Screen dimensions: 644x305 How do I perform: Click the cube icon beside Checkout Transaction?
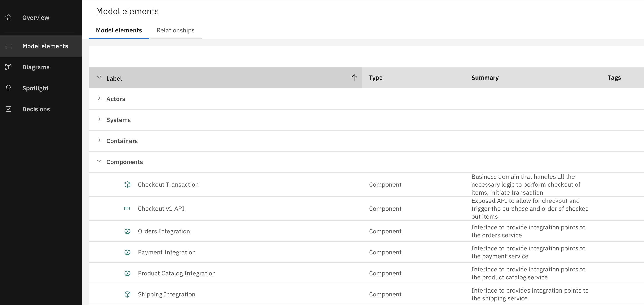click(127, 185)
